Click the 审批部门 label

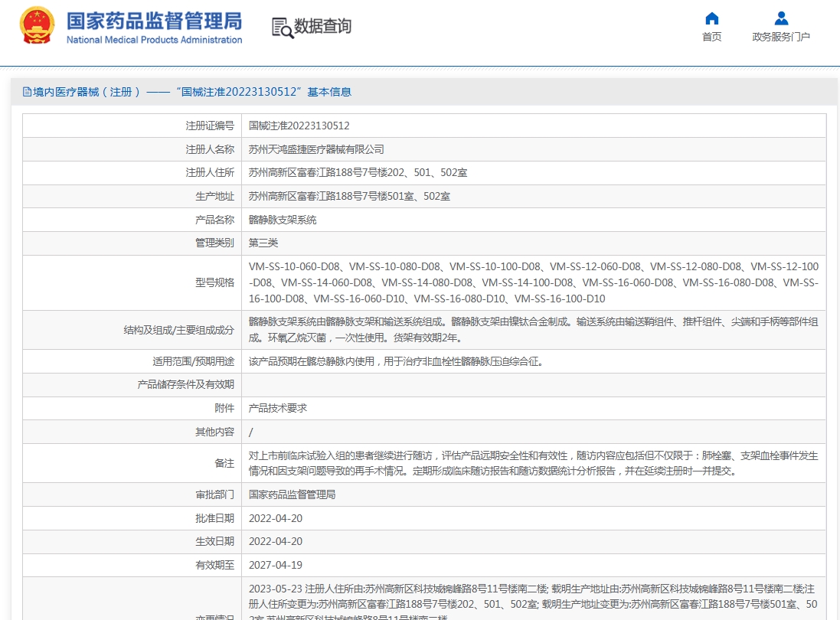(x=215, y=494)
